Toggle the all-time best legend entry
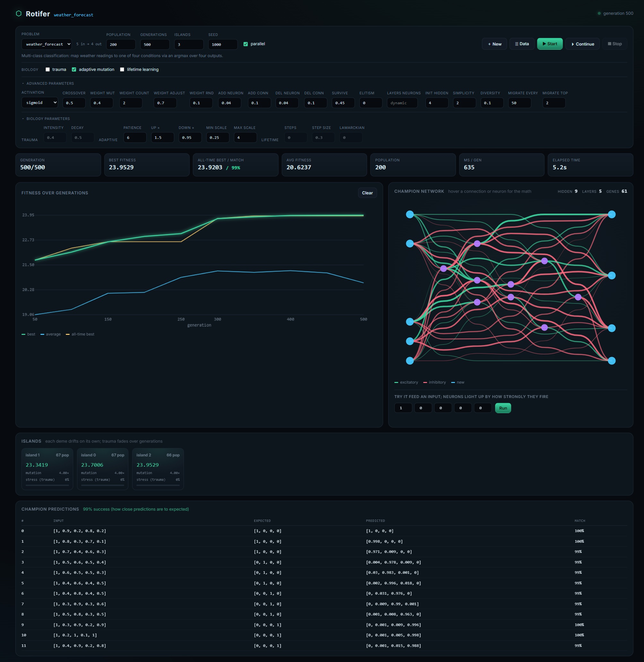 click(80, 335)
